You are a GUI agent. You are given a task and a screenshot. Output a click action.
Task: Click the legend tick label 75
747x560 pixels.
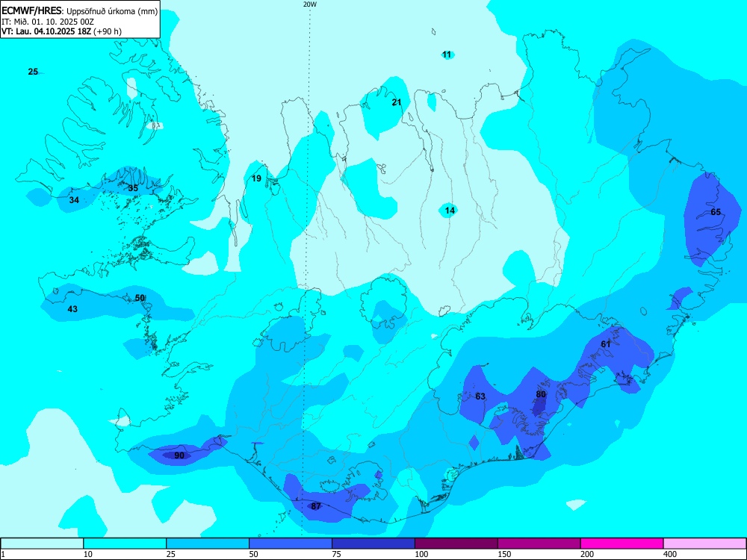coord(336,554)
